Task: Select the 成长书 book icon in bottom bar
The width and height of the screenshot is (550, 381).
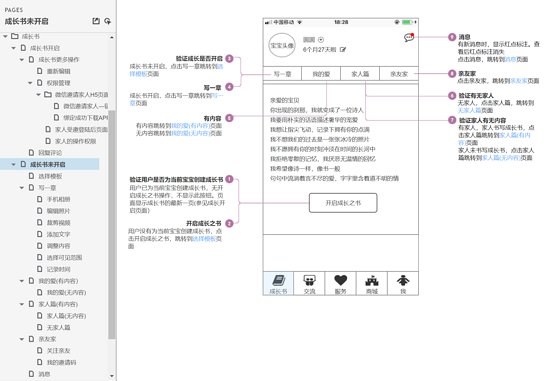Action: (279, 281)
